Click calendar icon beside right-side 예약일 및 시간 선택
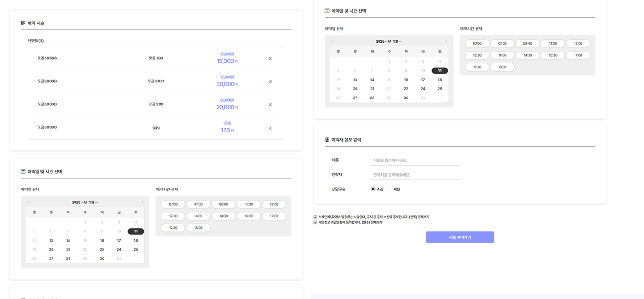Image resolution: width=644 pixels, height=299 pixels. click(327, 11)
